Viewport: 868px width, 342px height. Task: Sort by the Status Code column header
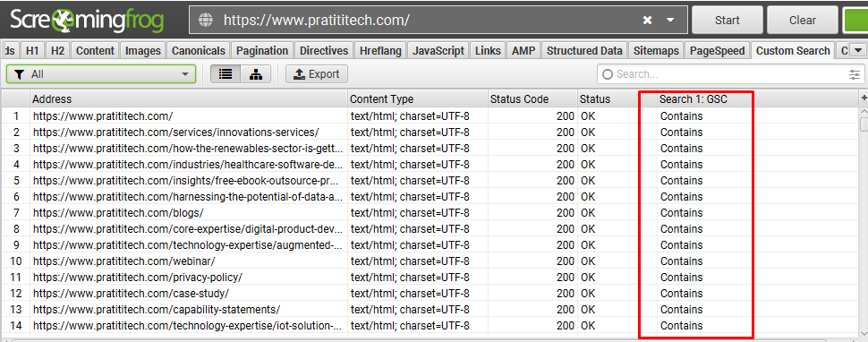532,99
